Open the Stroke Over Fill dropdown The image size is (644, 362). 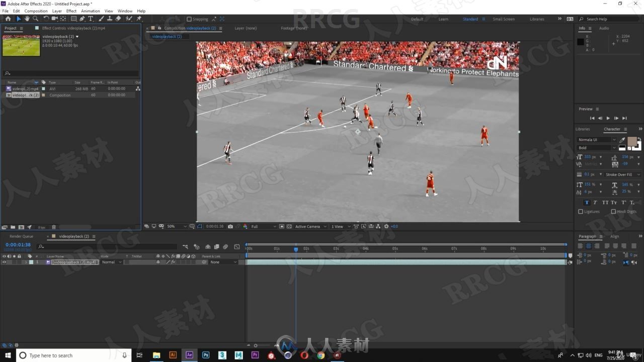click(623, 174)
